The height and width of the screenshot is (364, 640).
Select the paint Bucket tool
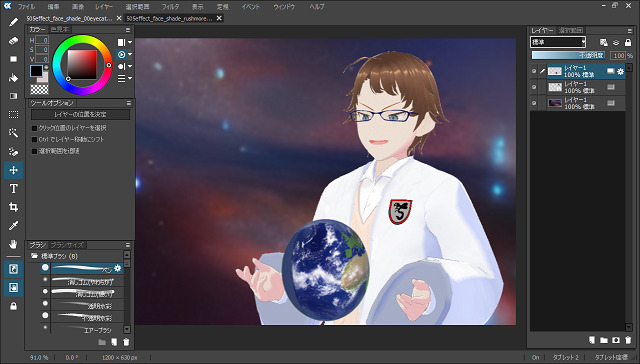pyautogui.click(x=13, y=78)
